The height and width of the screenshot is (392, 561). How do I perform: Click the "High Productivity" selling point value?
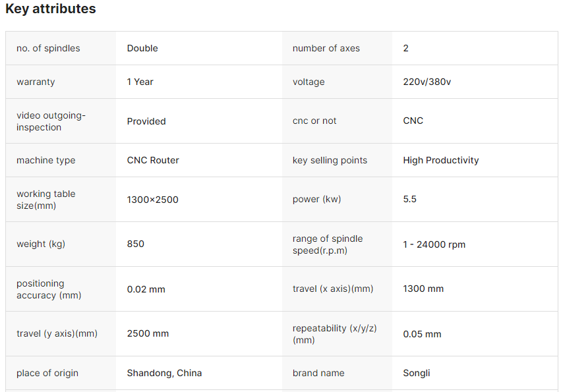coord(441,160)
